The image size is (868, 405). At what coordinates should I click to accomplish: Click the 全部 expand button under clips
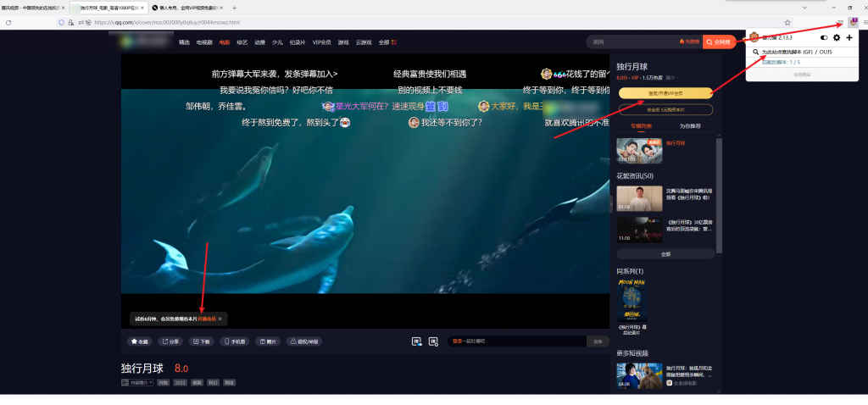pyautogui.click(x=665, y=254)
